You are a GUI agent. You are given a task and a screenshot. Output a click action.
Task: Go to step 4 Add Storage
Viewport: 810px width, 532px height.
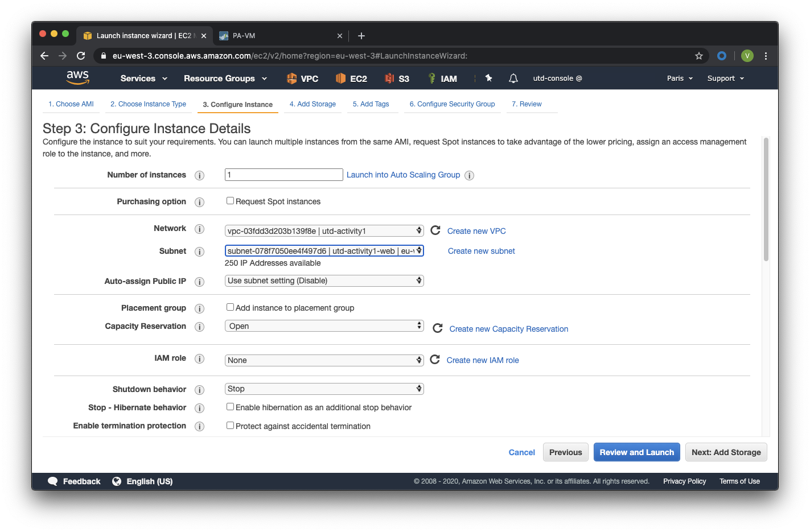tap(313, 104)
